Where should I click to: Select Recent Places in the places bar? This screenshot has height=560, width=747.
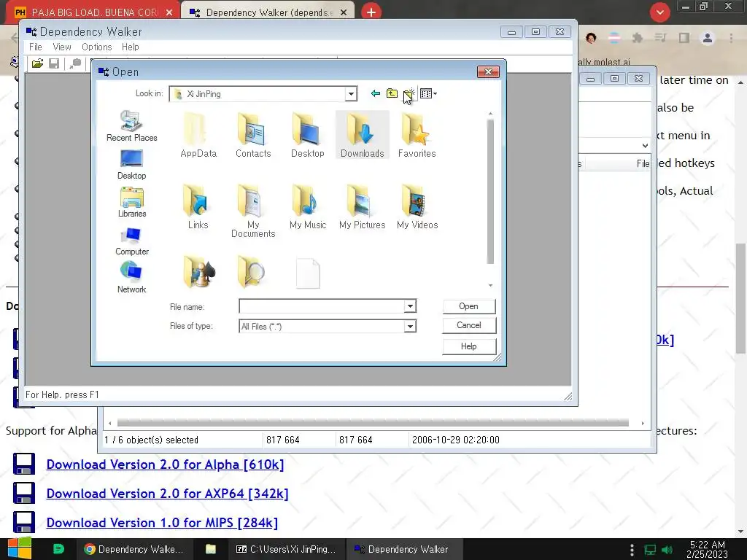[x=131, y=125]
